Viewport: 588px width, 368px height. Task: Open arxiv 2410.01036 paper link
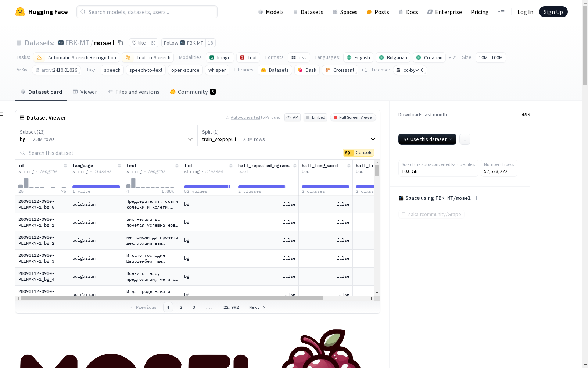coord(56,70)
